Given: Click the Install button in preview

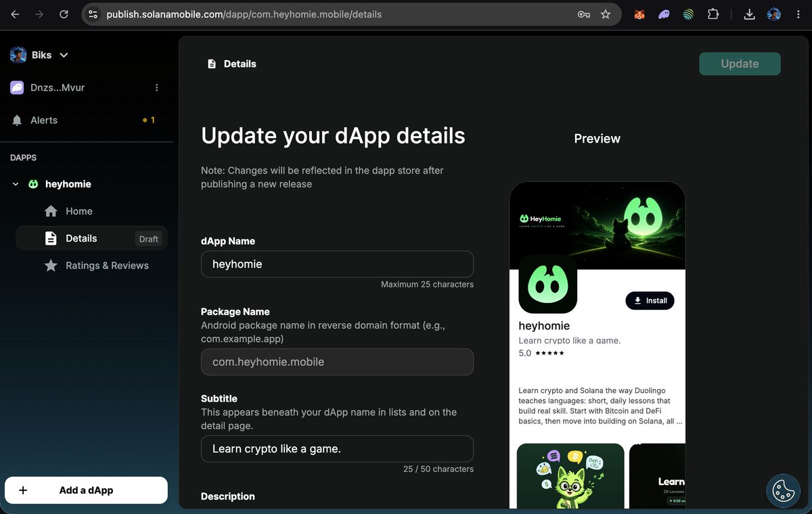Looking at the screenshot, I should pos(650,300).
